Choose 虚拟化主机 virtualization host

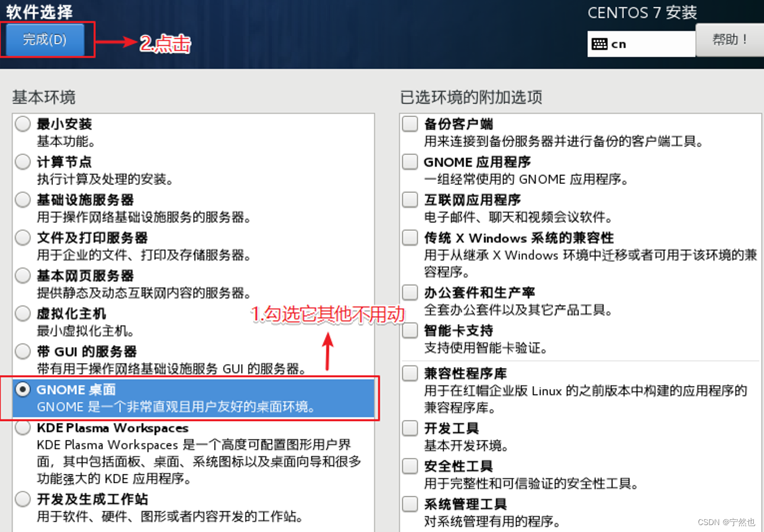click(22, 313)
